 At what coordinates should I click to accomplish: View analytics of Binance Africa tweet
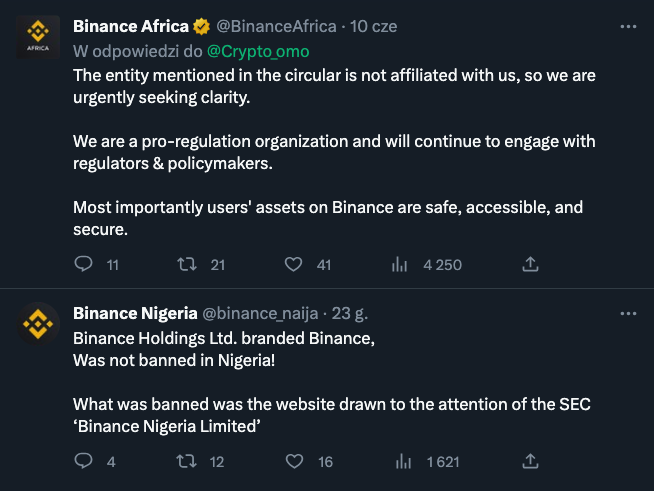tap(401, 264)
